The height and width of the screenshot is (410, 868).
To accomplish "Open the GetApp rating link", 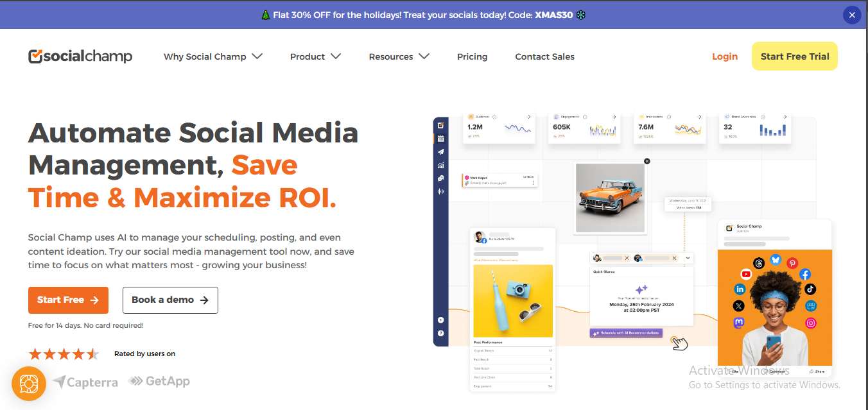I will [159, 381].
